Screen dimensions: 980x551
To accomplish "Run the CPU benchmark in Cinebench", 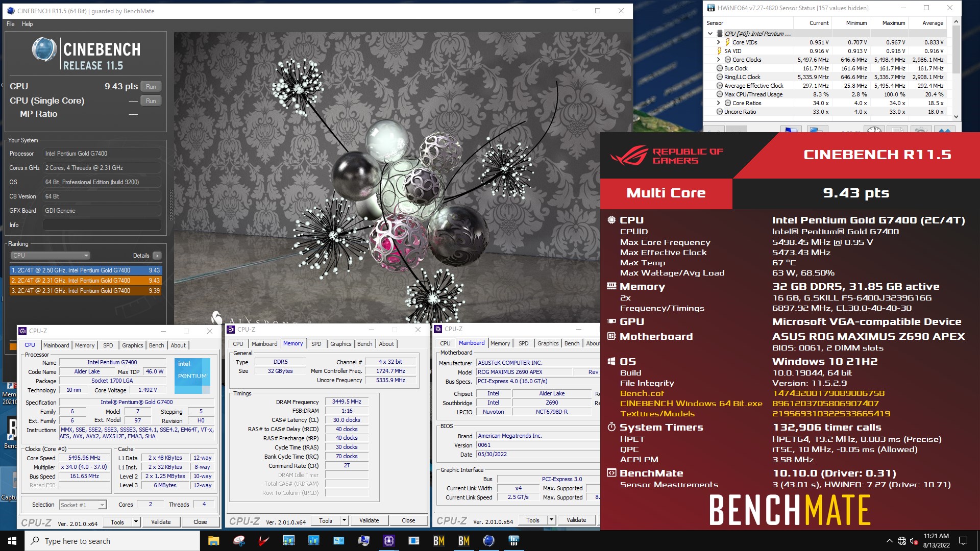I will coord(151,87).
